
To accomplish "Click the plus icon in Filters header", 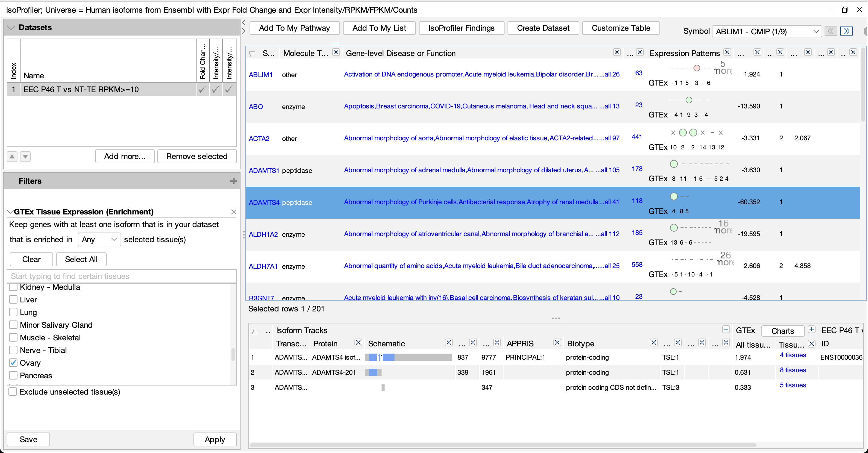I will click(233, 181).
